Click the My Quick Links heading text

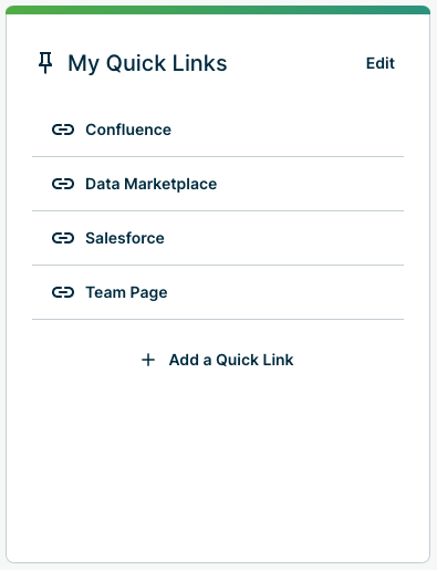point(148,63)
